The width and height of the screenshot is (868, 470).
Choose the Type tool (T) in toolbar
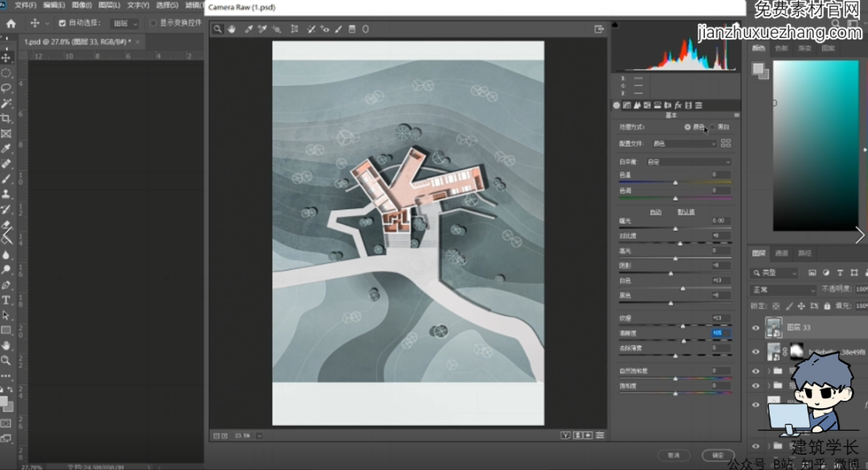6,300
